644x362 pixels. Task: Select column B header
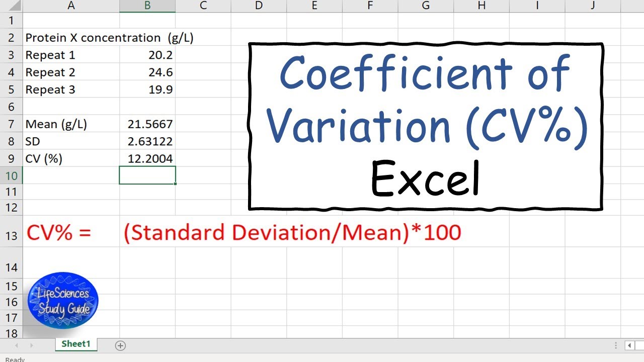[x=147, y=6]
